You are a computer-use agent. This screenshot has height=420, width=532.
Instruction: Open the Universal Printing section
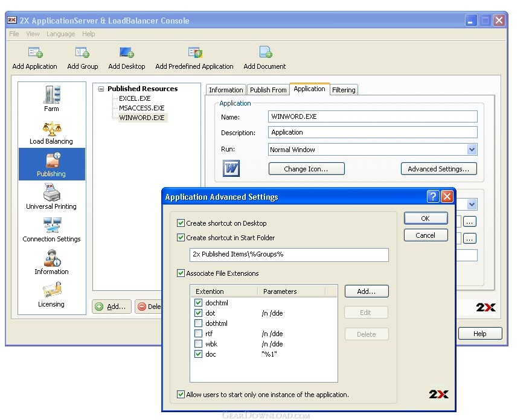click(x=51, y=196)
